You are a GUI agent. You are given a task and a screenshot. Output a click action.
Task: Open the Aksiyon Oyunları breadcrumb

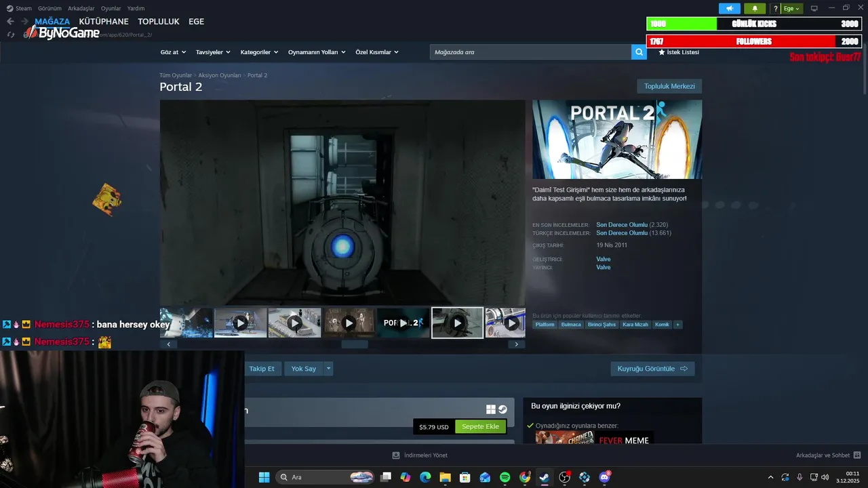pyautogui.click(x=220, y=75)
